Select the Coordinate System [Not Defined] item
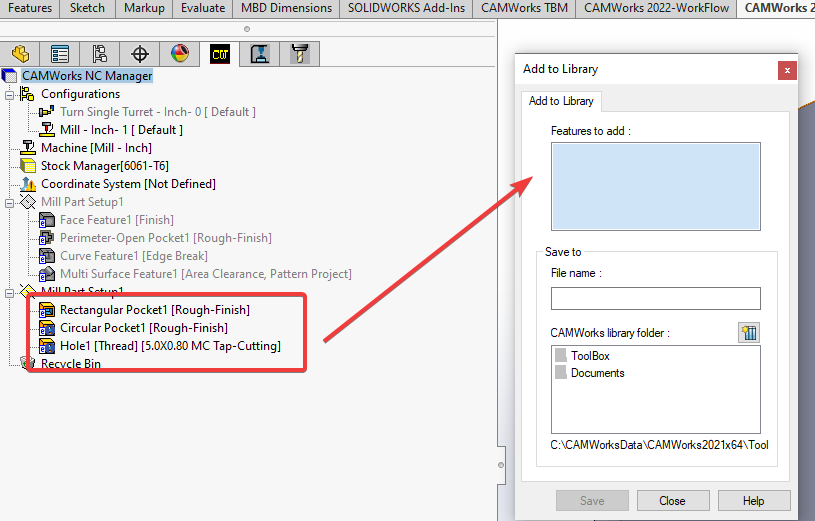Image resolution: width=815 pixels, height=521 pixels. coord(128,184)
